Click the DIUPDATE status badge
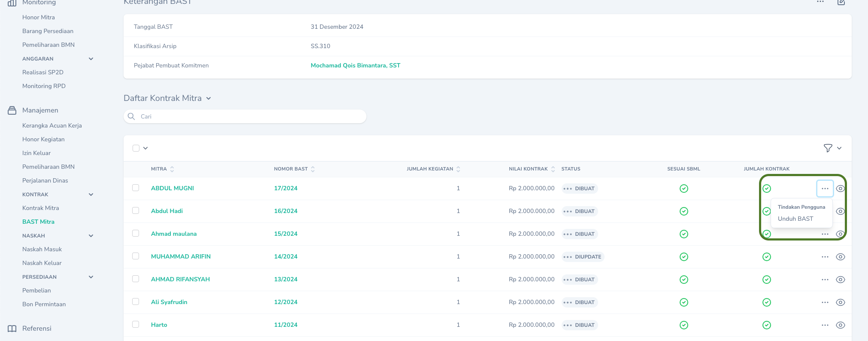The height and width of the screenshot is (341, 868). tap(583, 257)
